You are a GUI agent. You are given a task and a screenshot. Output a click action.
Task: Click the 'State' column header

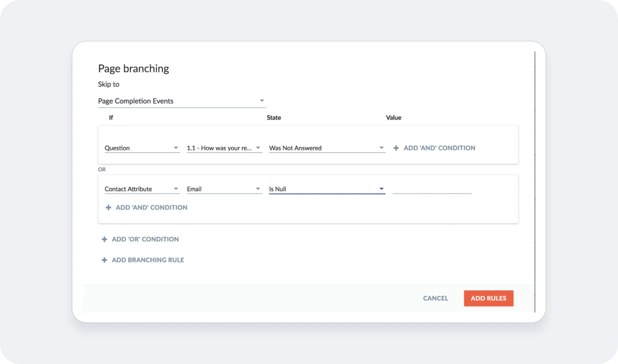point(274,117)
